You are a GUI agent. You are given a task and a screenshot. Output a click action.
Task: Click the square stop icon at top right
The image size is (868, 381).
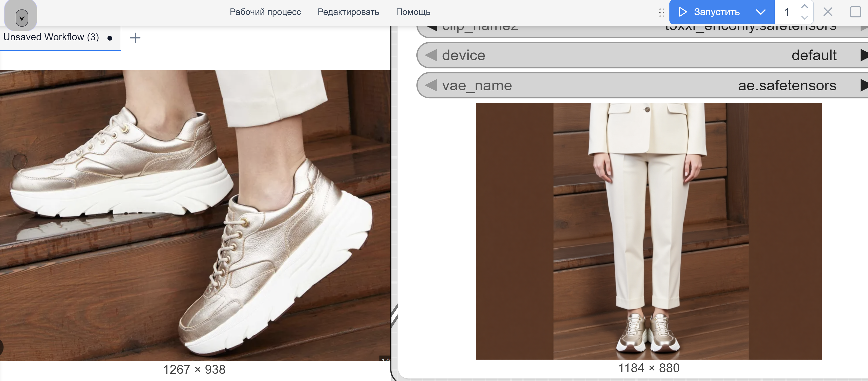click(x=855, y=12)
